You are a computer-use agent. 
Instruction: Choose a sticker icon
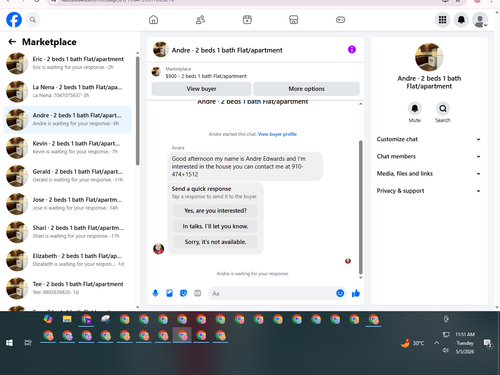click(x=183, y=293)
